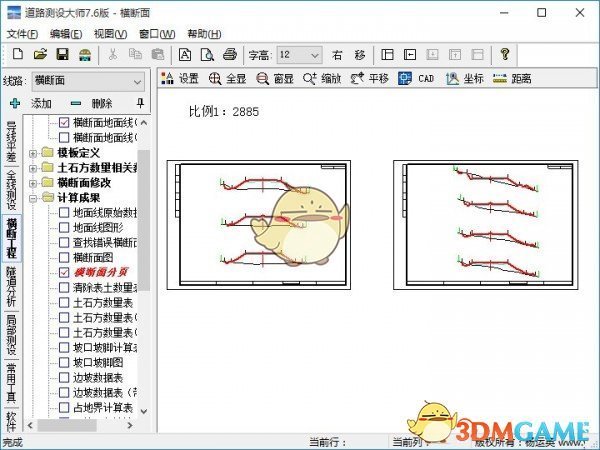This screenshot has height=450, width=600.
Task: Switch to the 导线平差 side tab
Action: 12,141
